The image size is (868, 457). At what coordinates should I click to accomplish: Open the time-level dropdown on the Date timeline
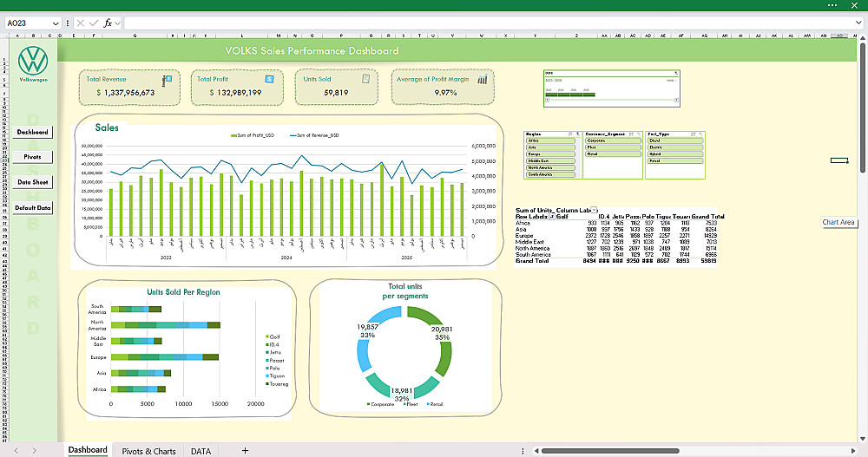pyautogui.click(x=673, y=81)
